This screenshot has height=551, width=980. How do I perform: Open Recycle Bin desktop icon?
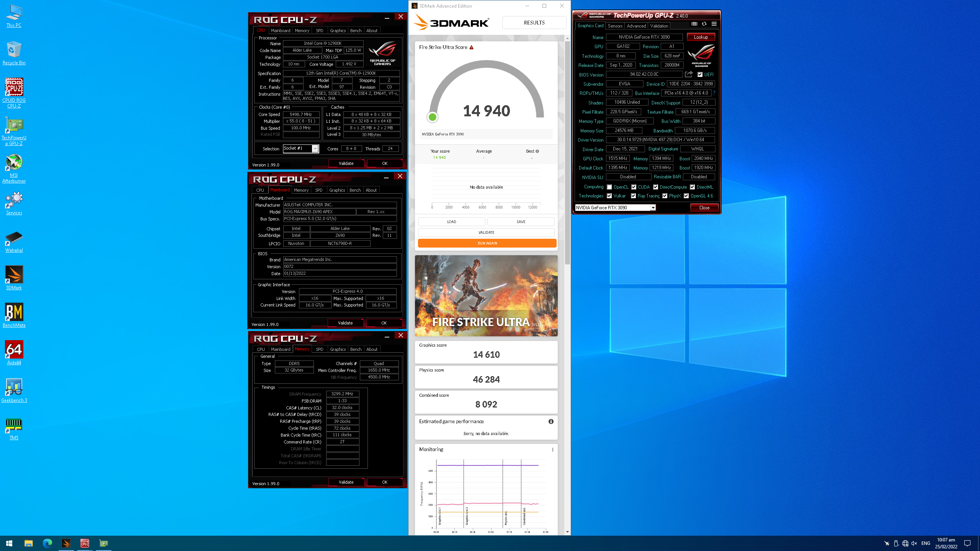[x=14, y=53]
